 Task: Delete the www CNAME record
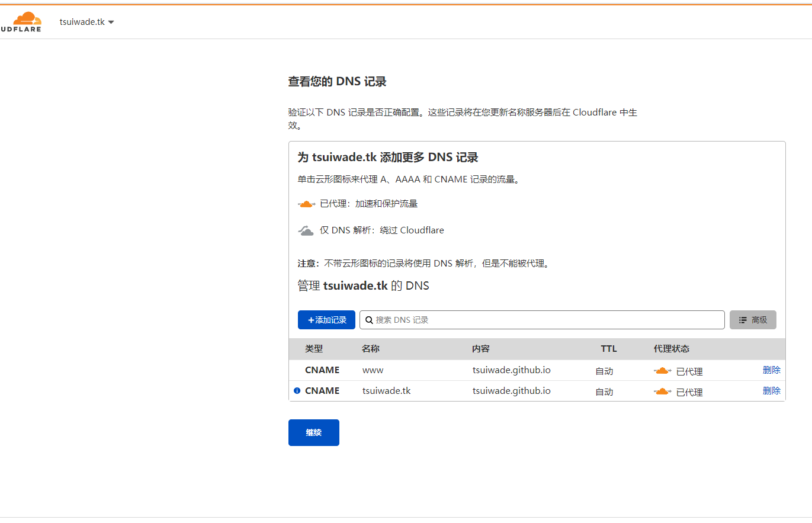click(x=772, y=370)
